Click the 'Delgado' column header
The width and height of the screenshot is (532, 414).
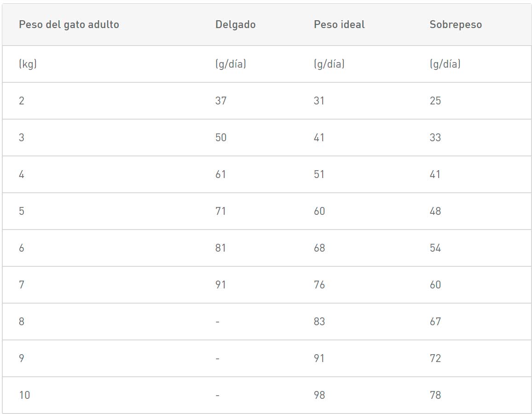pyautogui.click(x=235, y=25)
